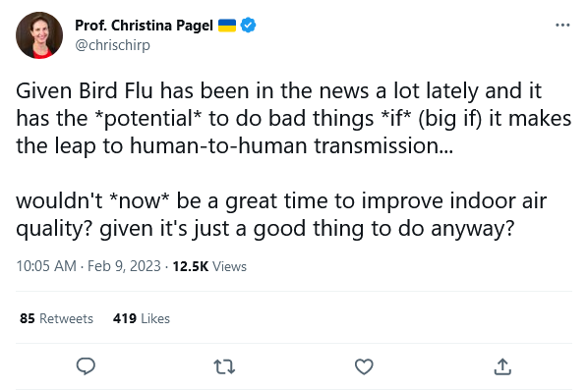Open Christina Pagel's profile photo
Image resolution: width=588 pixels, height=390 pixels.
click(x=39, y=35)
